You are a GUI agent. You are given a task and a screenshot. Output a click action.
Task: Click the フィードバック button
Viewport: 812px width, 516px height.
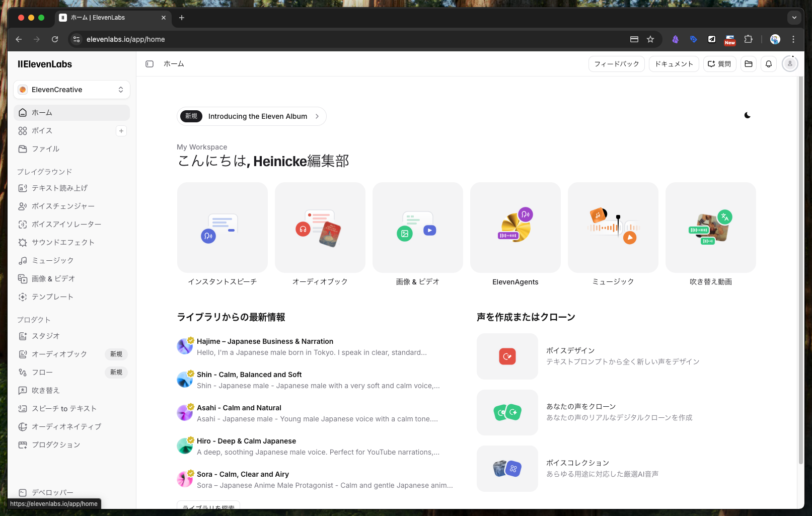point(616,64)
